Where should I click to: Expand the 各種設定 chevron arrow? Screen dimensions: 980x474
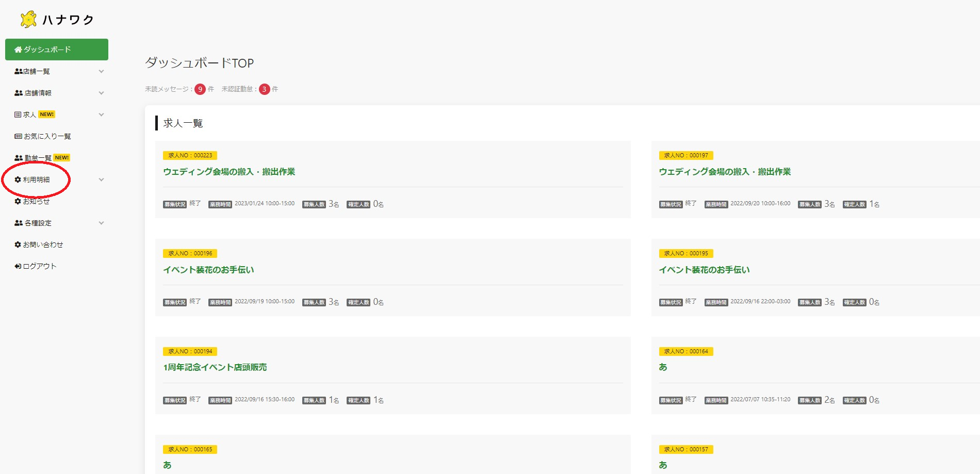101,223
